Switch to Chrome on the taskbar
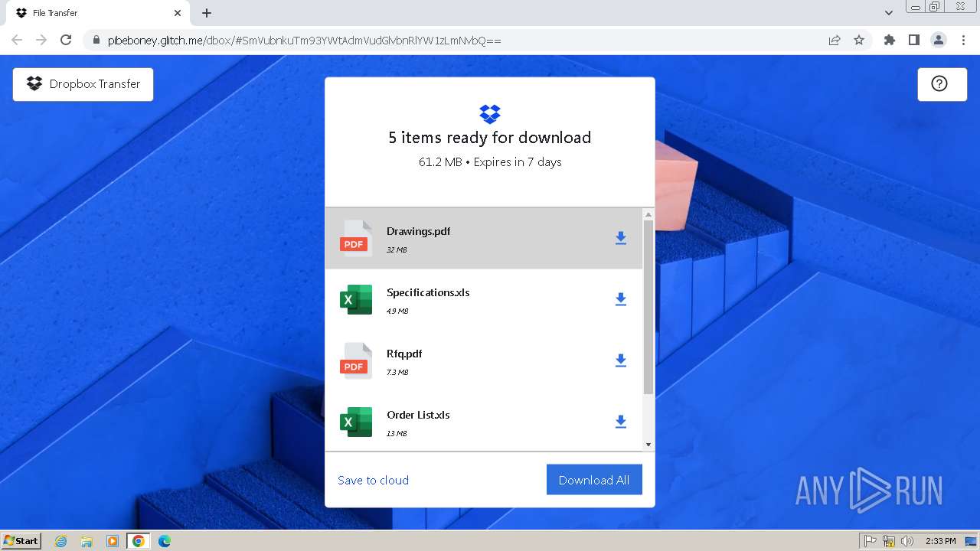Viewport: 980px width, 551px height. pos(139,541)
